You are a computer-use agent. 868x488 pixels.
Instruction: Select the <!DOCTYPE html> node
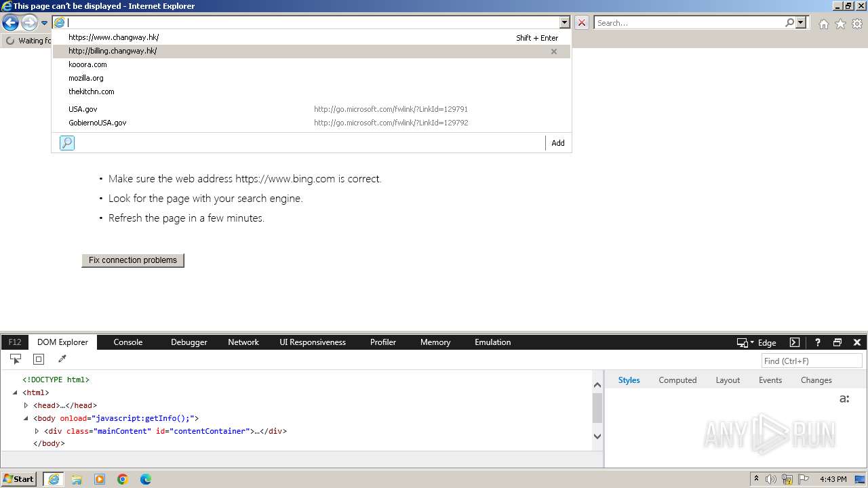[x=56, y=380]
